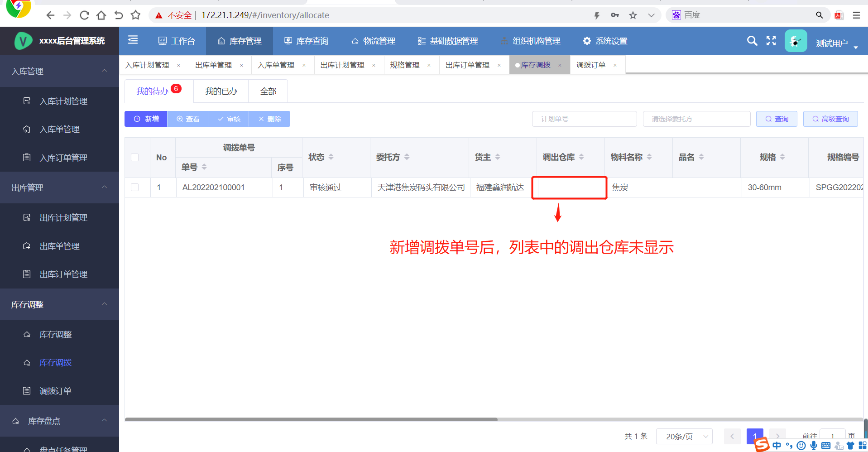This screenshot has height=452, width=868.
Task: Click the 审核 button
Action: [x=229, y=119]
